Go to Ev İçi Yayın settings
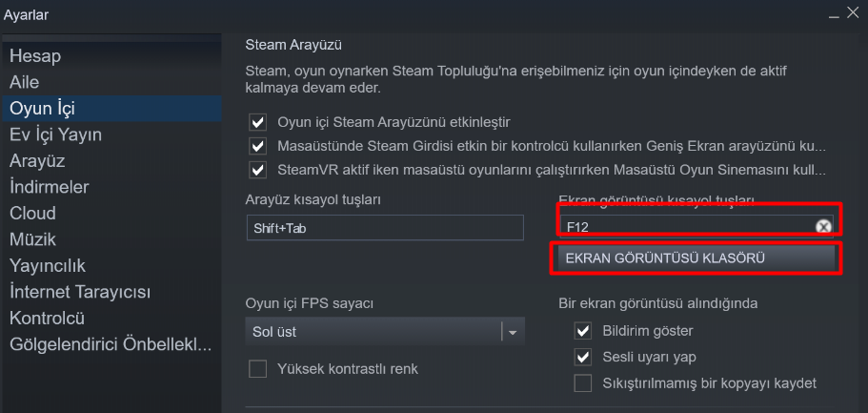The image size is (868, 413). click(x=55, y=134)
